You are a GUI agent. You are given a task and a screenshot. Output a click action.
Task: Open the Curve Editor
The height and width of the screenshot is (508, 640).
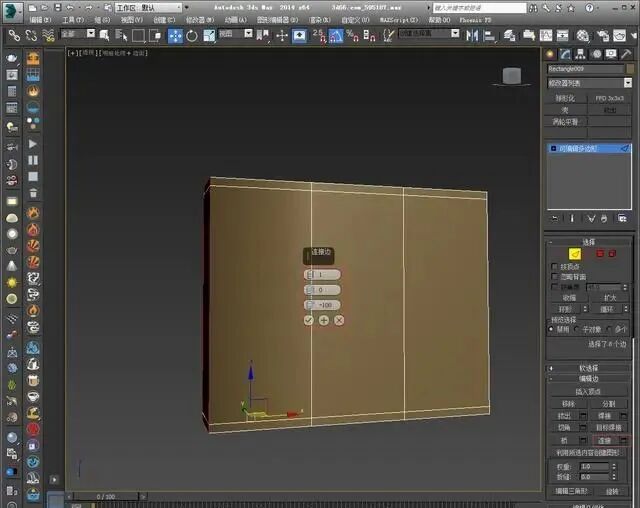click(546, 36)
